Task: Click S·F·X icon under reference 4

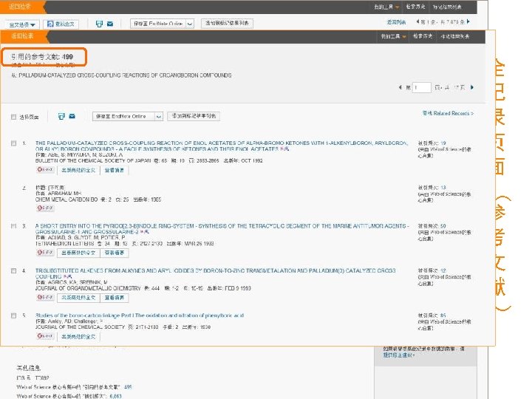Action: [45, 298]
